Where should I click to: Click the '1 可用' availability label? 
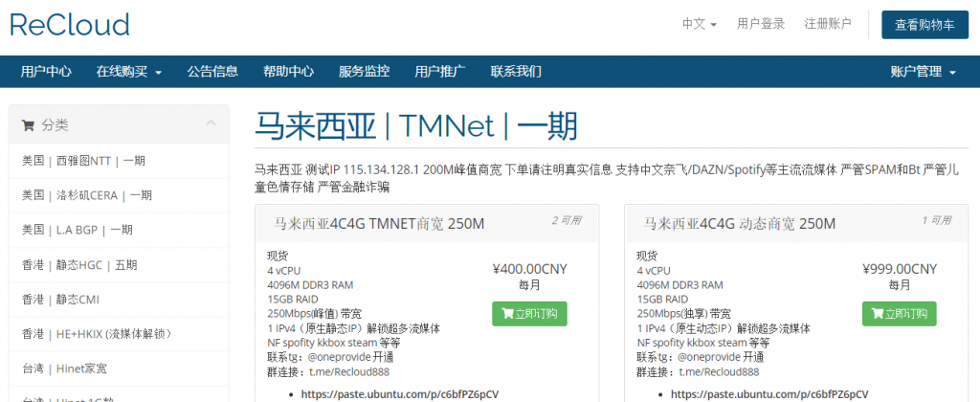pos(936,221)
